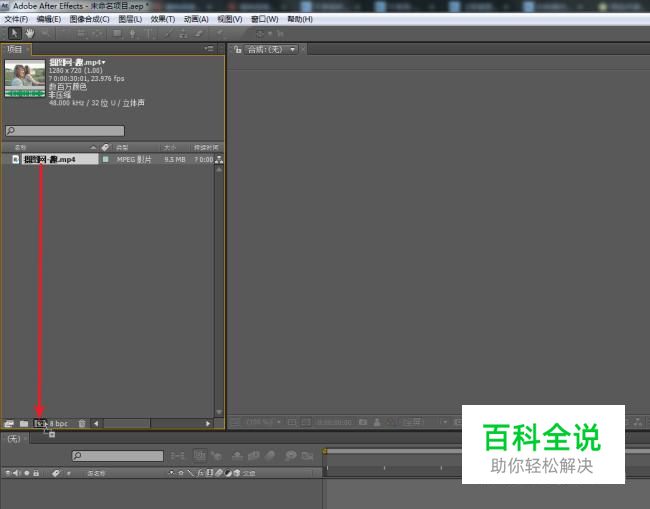Screen dimensions: 650x509
Task: Select the arrow Selection tool
Action: click(x=15, y=33)
